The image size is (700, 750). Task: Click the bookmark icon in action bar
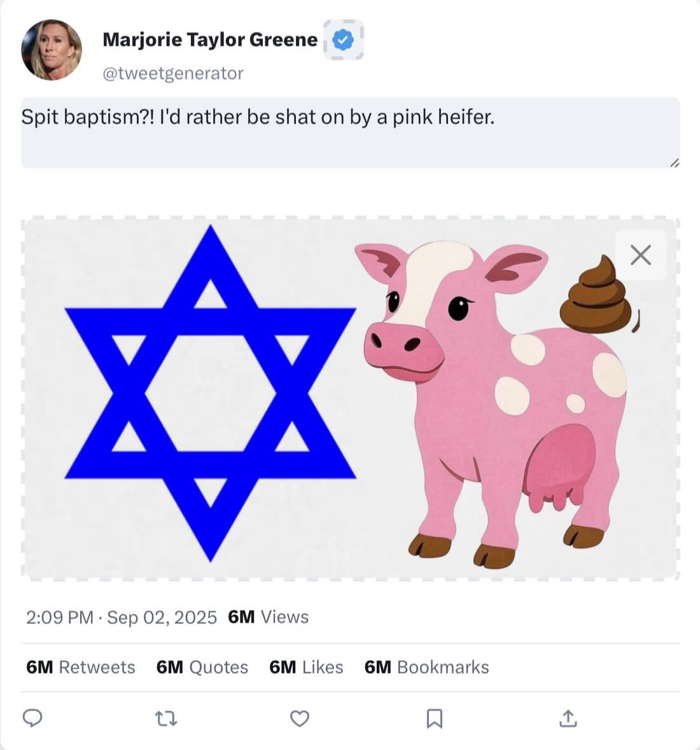coord(434,719)
